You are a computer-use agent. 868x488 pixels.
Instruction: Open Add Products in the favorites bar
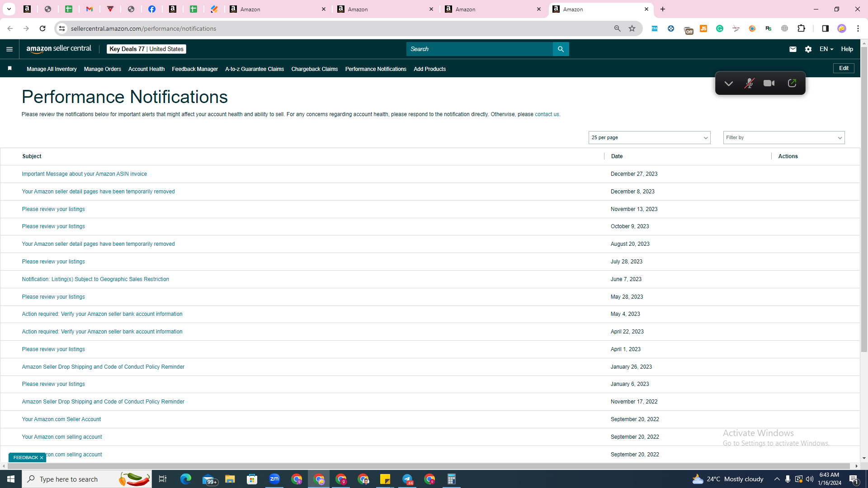pyautogui.click(x=429, y=69)
